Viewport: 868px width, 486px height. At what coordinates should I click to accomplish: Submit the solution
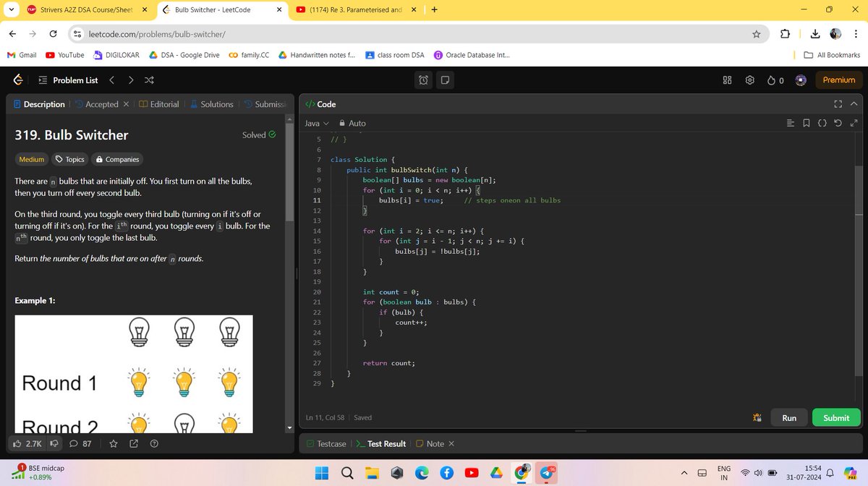[836, 417]
